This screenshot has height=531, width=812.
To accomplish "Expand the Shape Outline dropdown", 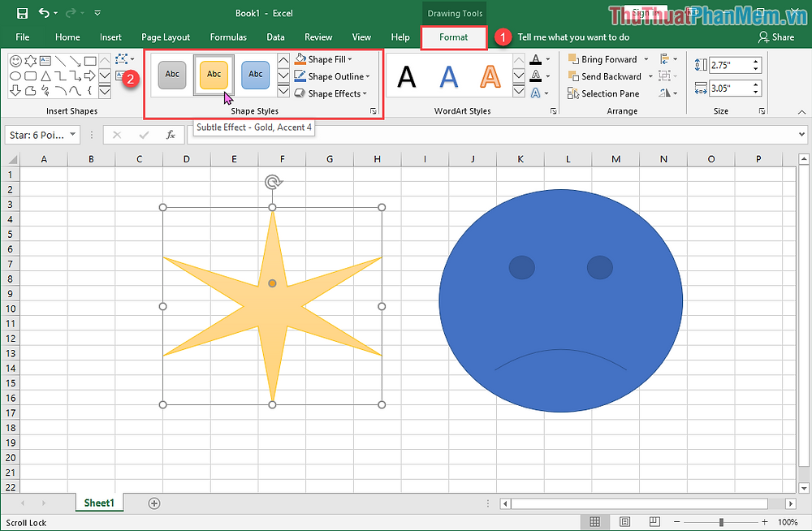I will point(368,76).
